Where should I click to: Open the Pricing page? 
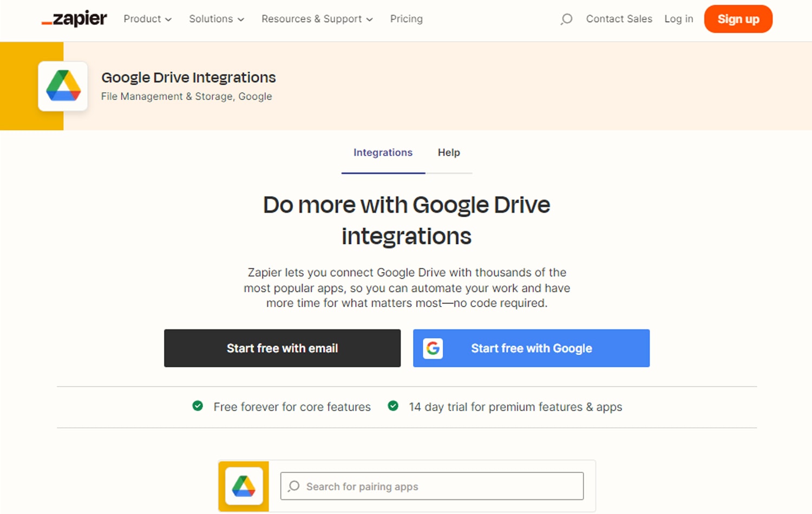tap(406, 19)
